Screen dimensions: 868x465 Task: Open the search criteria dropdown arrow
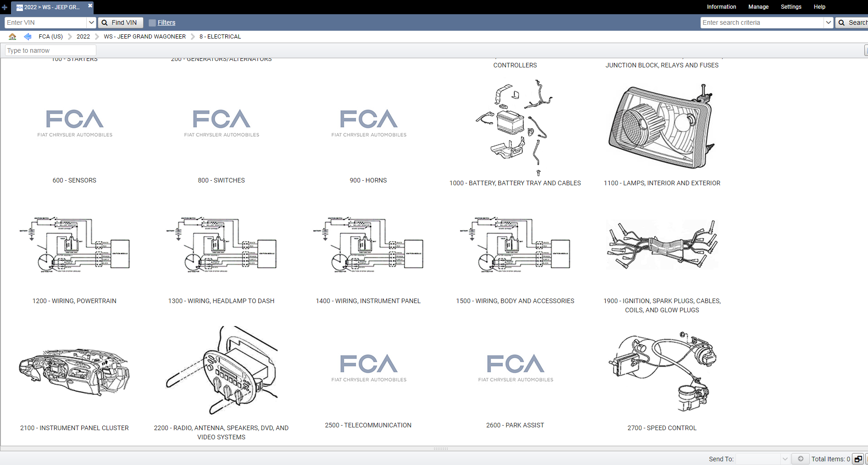(x=829, y=22)
